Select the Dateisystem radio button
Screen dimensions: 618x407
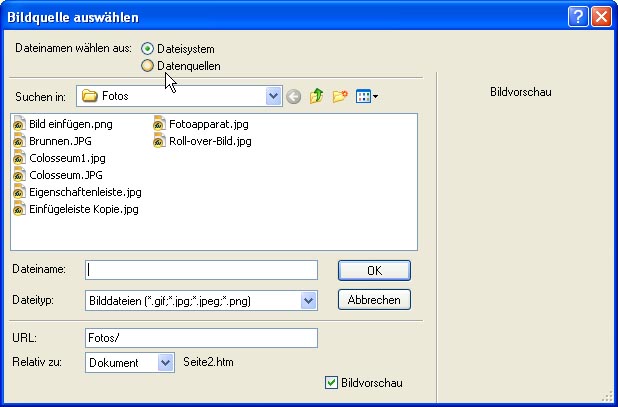click(147, 49)
